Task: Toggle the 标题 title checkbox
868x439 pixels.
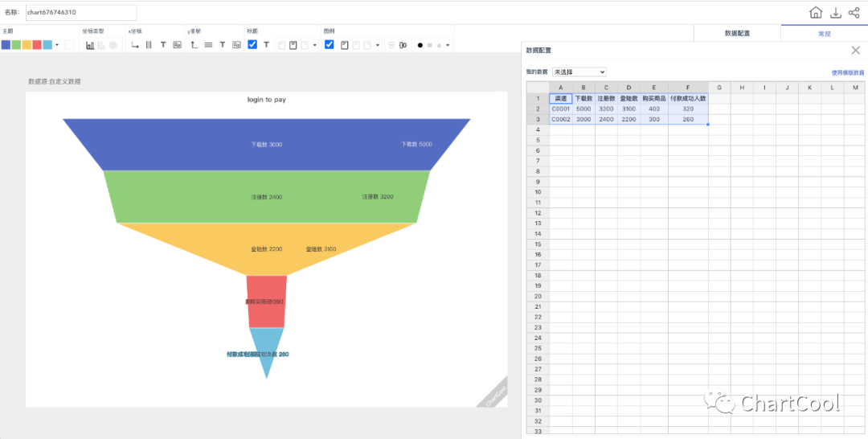Action: pyautogui.click(x=252, y=45)
